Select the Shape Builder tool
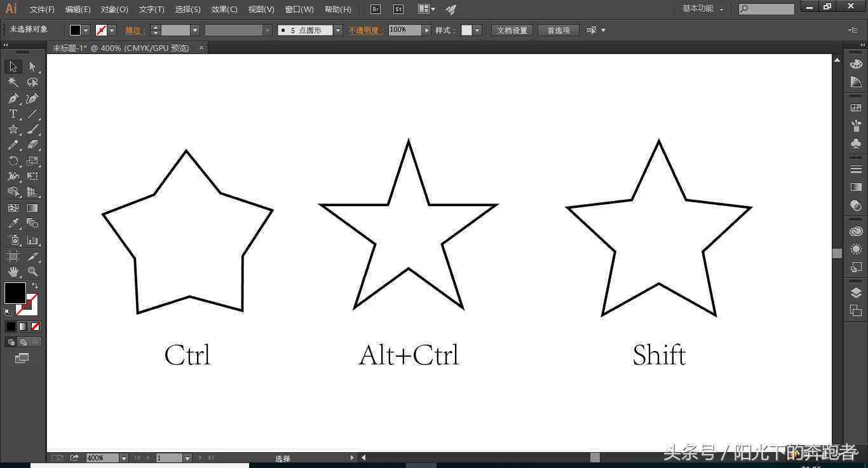This screenshot has height=468, width=868. pyautogui.click(x=13, y=192)
